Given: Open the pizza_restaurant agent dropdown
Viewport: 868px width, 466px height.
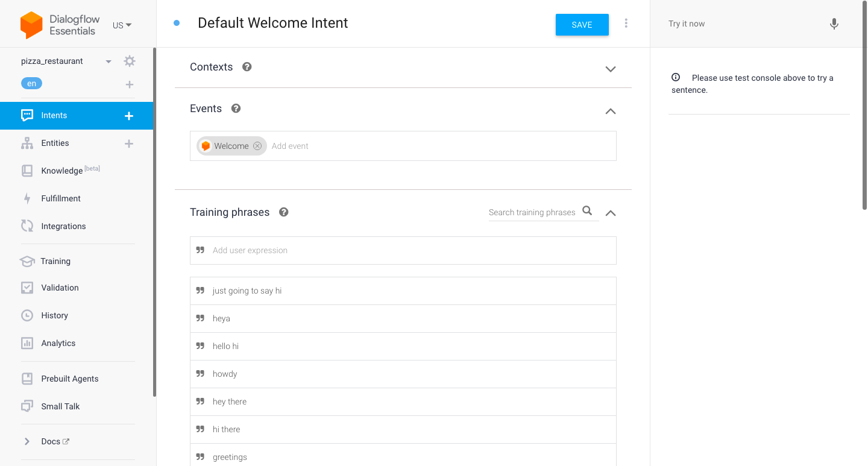Looking at the screenshot, I should click(x=108, y=61).
